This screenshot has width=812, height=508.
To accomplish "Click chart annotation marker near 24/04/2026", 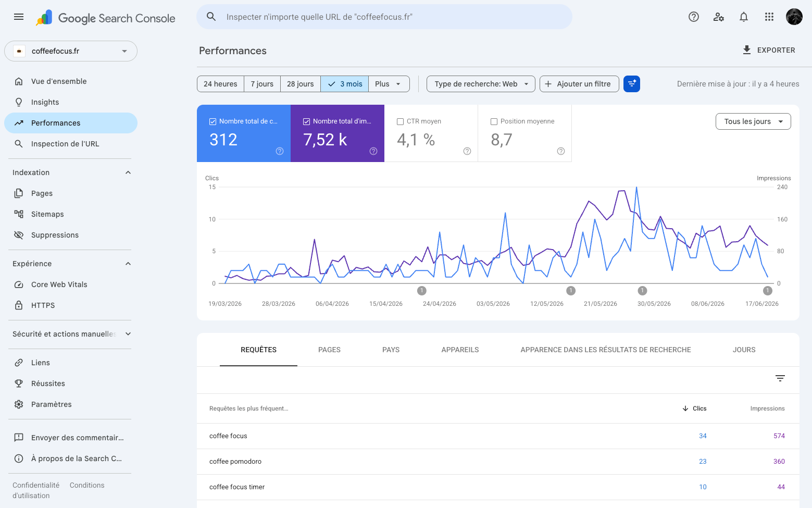I will (x=422, y=291).
